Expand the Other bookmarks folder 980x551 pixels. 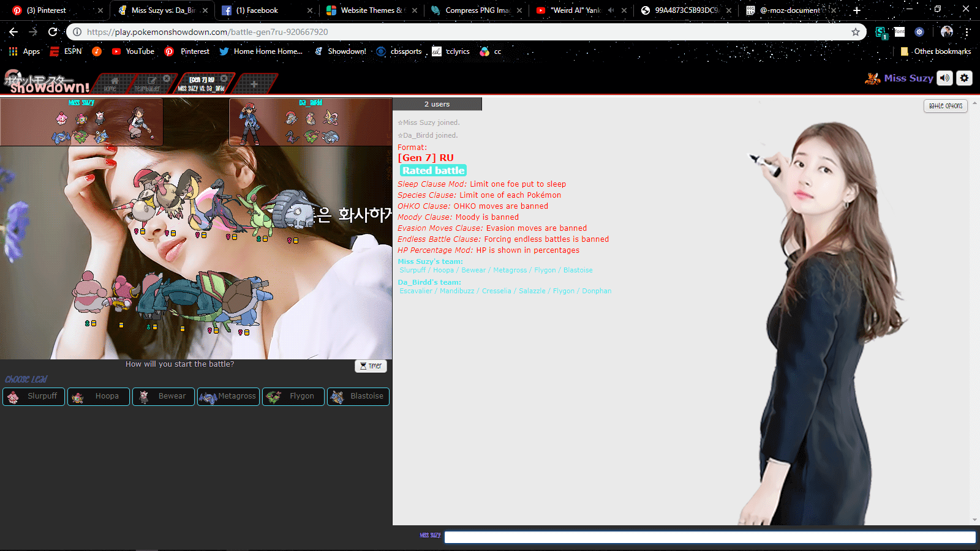point(936,51)
